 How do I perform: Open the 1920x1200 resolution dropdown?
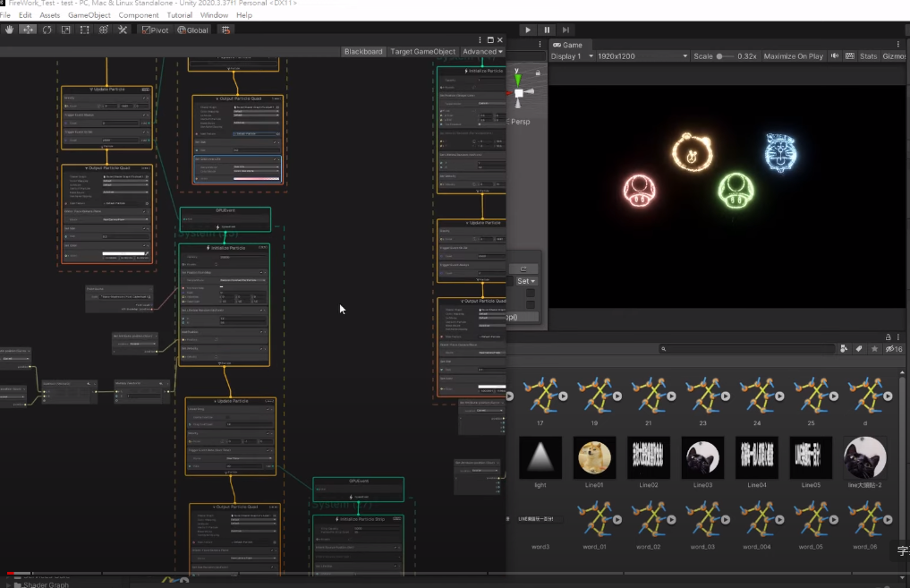[x=644, y=55]
